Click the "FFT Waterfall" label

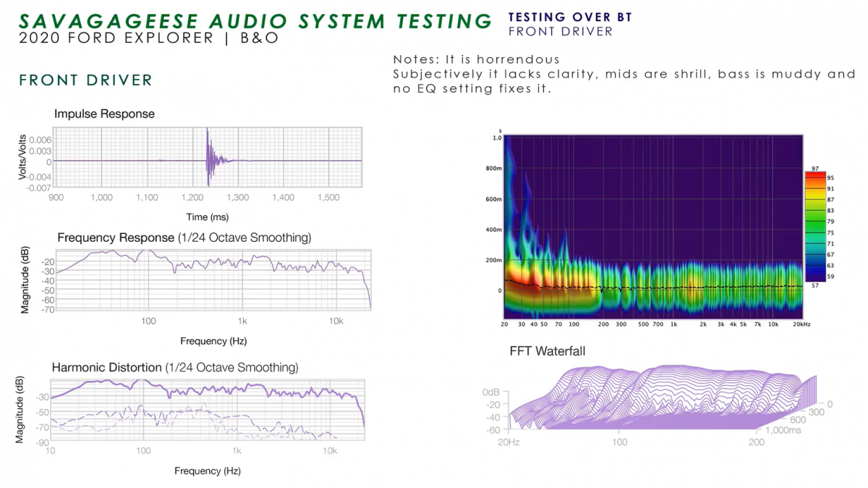tap(547, 351)
